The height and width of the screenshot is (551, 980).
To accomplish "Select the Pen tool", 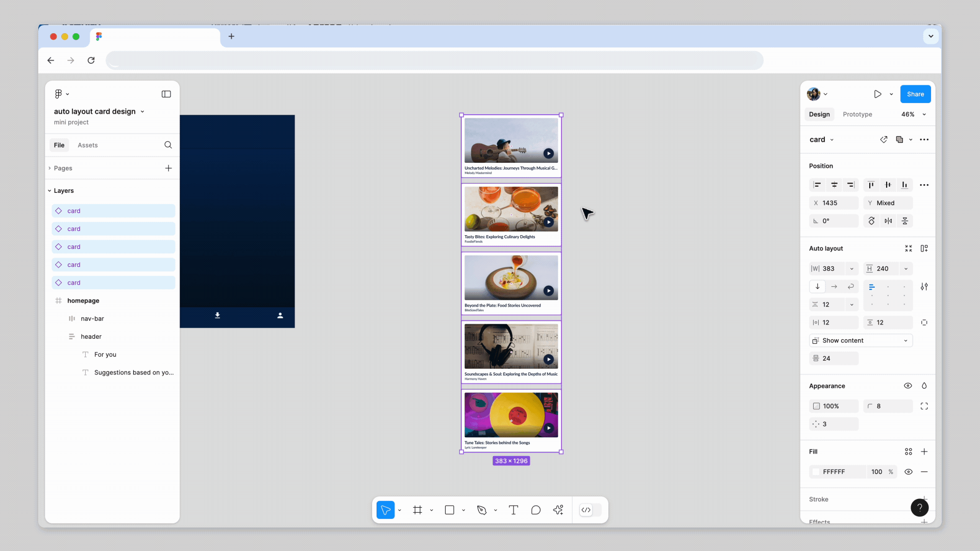I will pos(481,510).
